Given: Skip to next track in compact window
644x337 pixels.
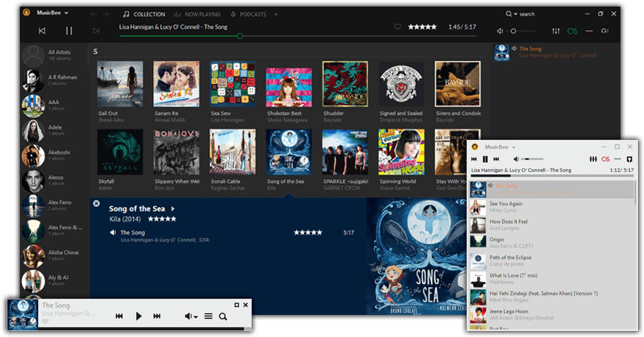Looking at the screenshot, I should (496, 159).
